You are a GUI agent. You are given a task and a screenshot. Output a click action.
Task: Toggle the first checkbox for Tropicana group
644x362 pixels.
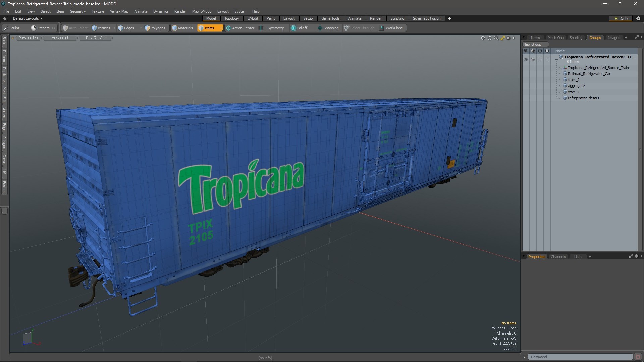click(x=540, y=59)
